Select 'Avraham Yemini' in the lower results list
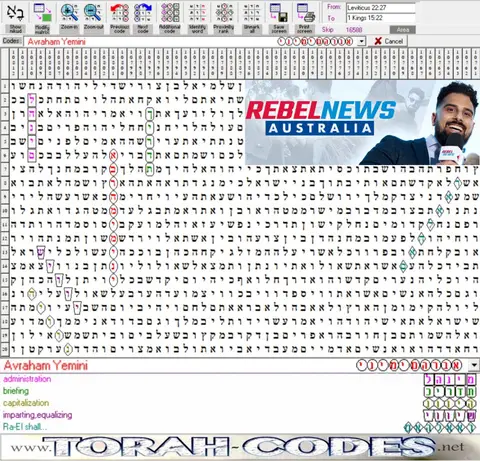 pos(46,366)
